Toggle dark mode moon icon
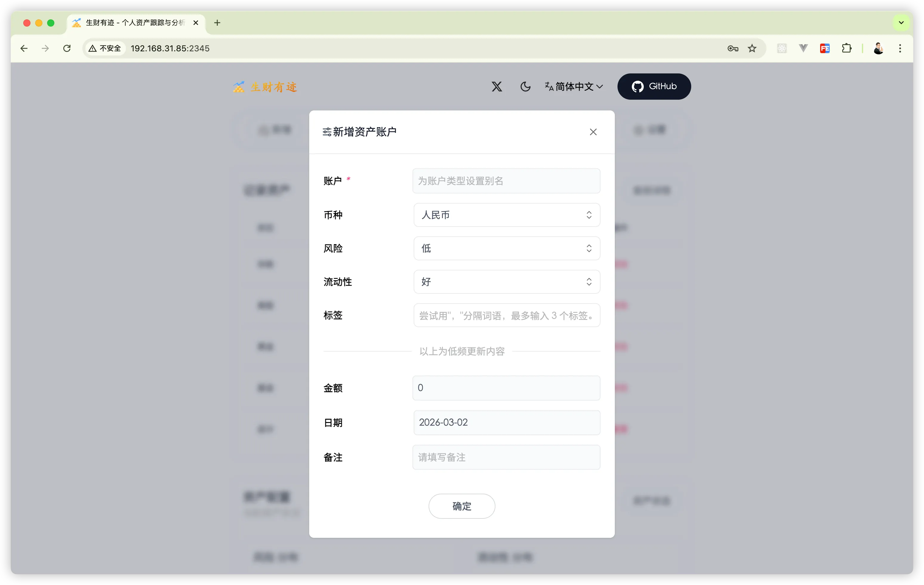 pyautogui.click(x=525, y=86)
